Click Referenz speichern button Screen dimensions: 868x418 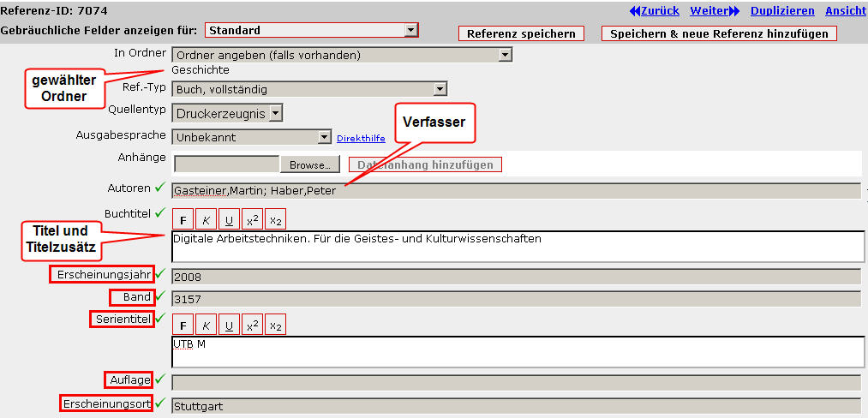point(521,34)
